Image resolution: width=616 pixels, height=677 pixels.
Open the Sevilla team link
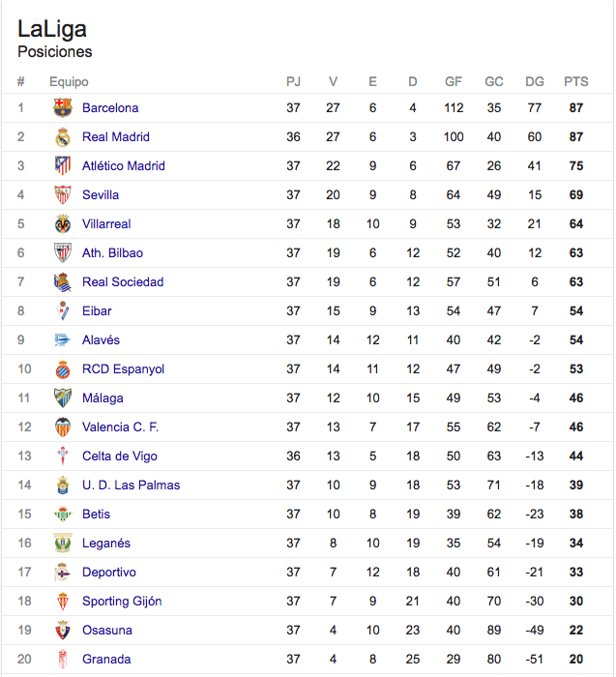[101, 194]
